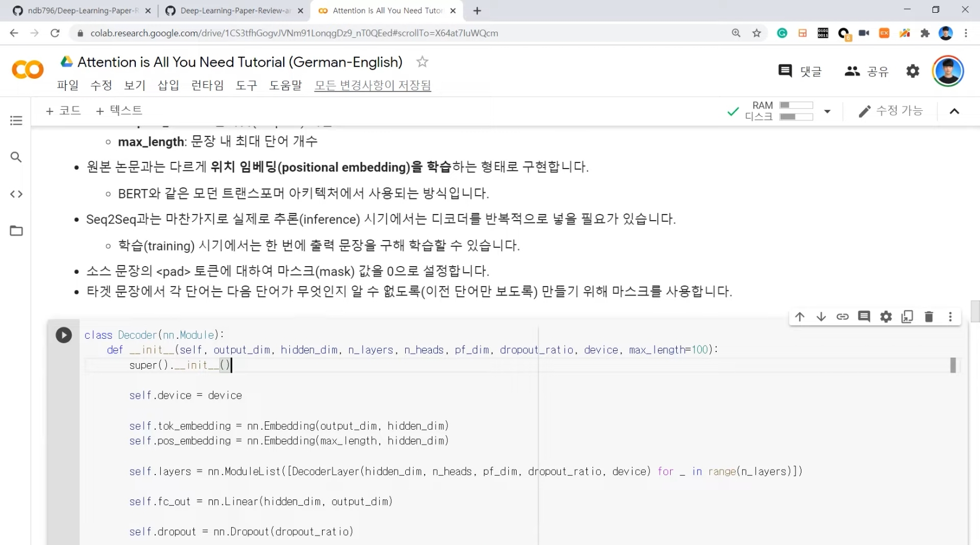Open the 도구 menu
This screenshot has height=545, width=980.
247,85
